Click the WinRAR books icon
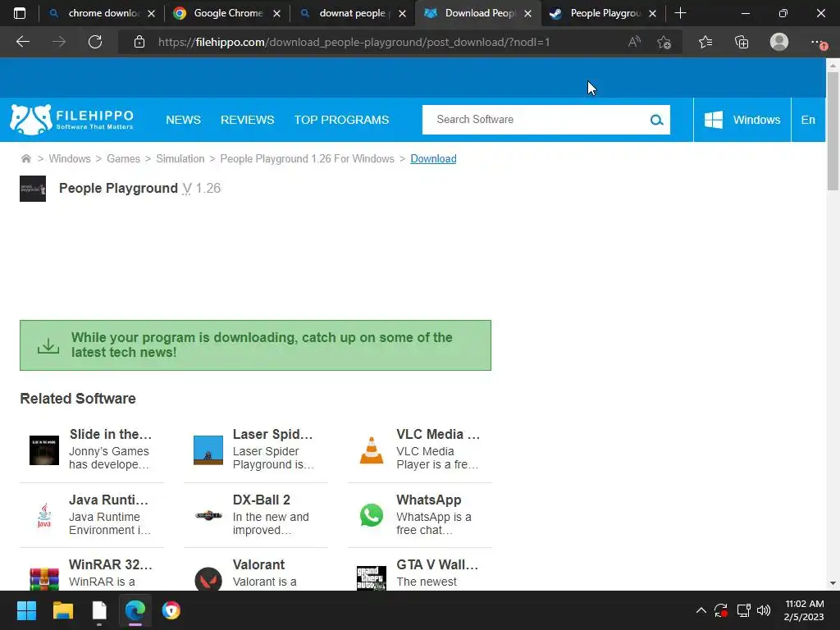The width and height of the screenshot is (840, 630). pos(44,579)
